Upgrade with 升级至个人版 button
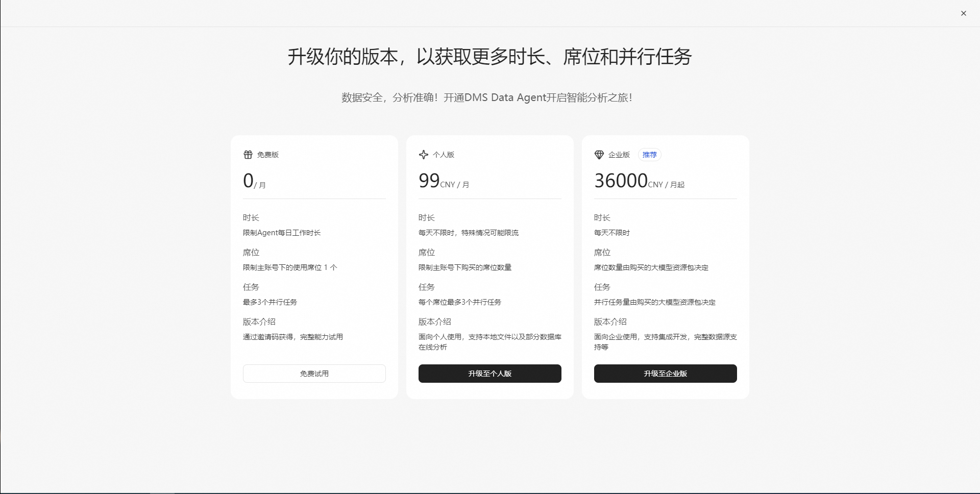The image size is (980, 494). (490, 374)
